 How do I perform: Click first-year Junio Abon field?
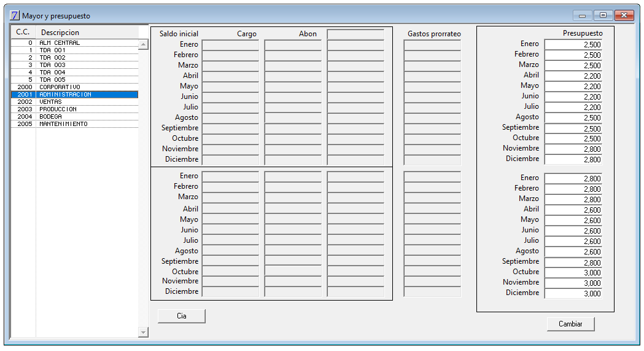tap(293, 97)
